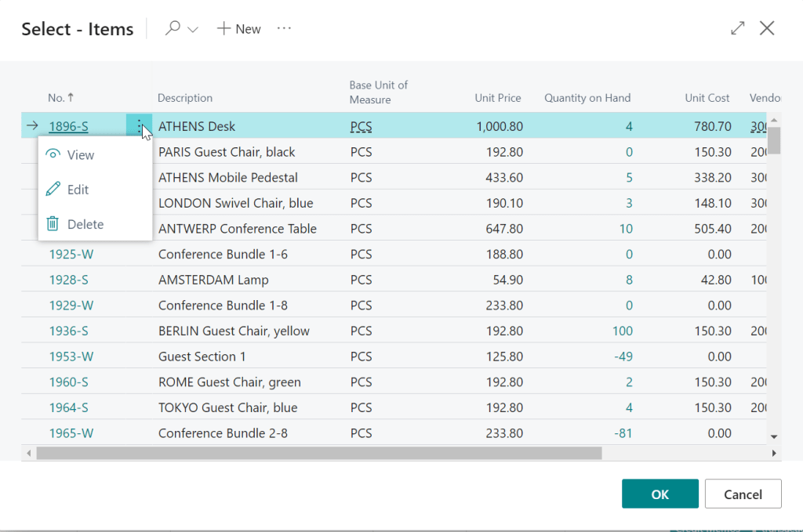This screenshot has width=803, height=532.
Task: Close the Select - Items dialog
Action: click(x=767, y=28)
